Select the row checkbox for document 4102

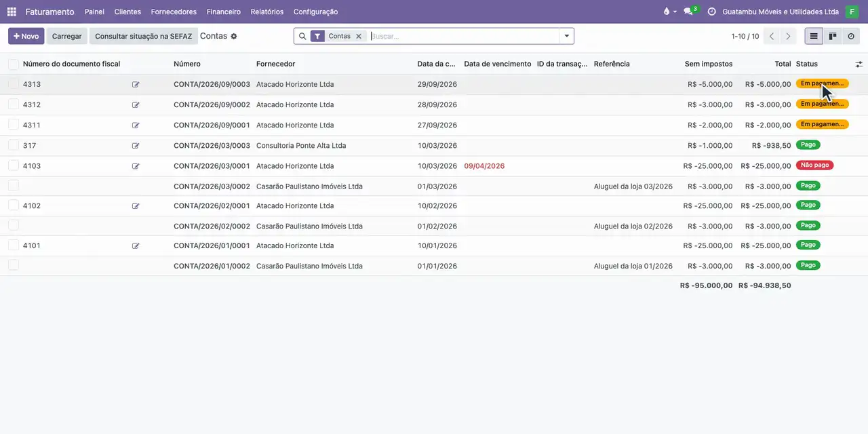(x=14, y=205)
